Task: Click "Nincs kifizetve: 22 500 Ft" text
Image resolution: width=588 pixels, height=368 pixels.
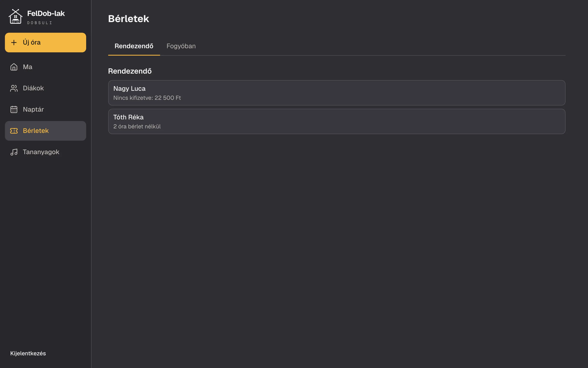Action: click(147, 98)
